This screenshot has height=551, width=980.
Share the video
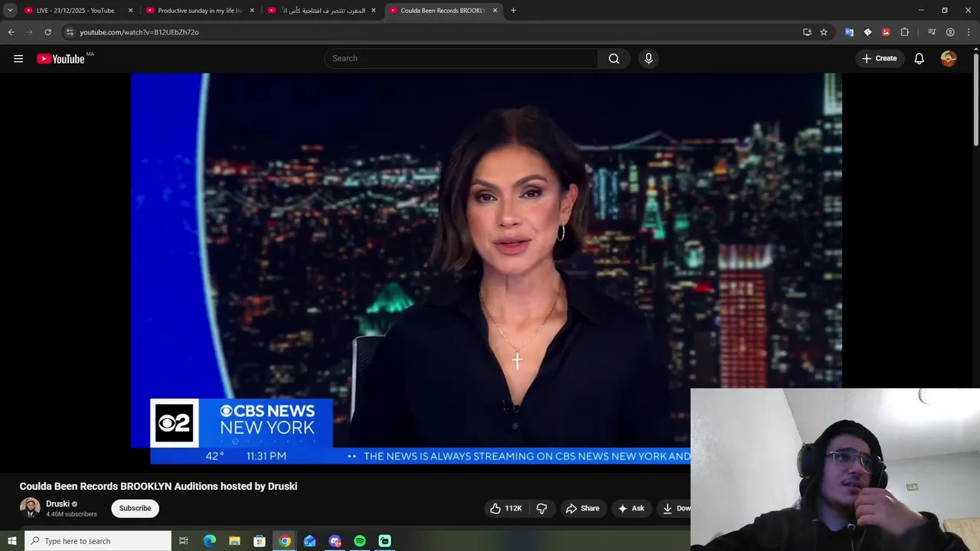[x=583, y=508]
